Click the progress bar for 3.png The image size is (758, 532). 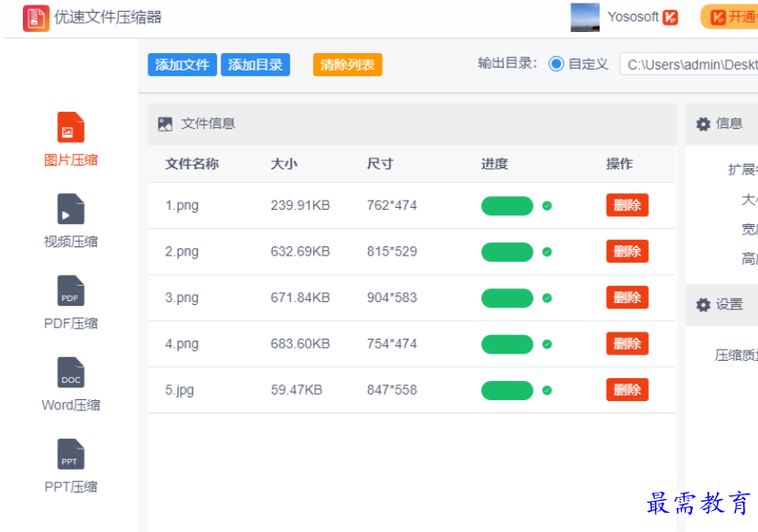click(x=507, y=298)
